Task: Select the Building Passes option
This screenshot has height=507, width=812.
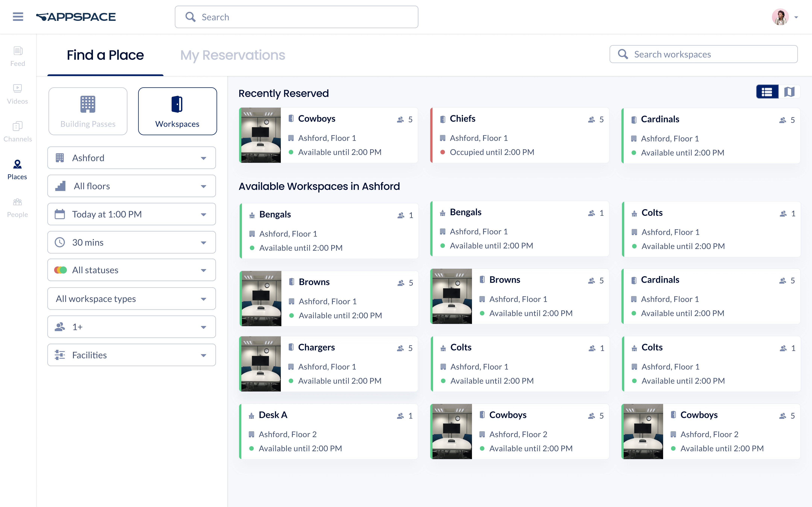Action: [x=88, y=111]
